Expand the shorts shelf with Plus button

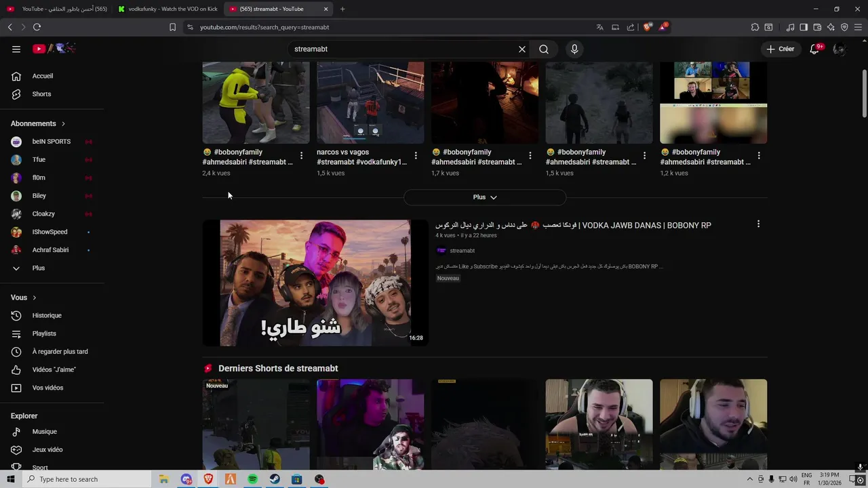[485, 197]
